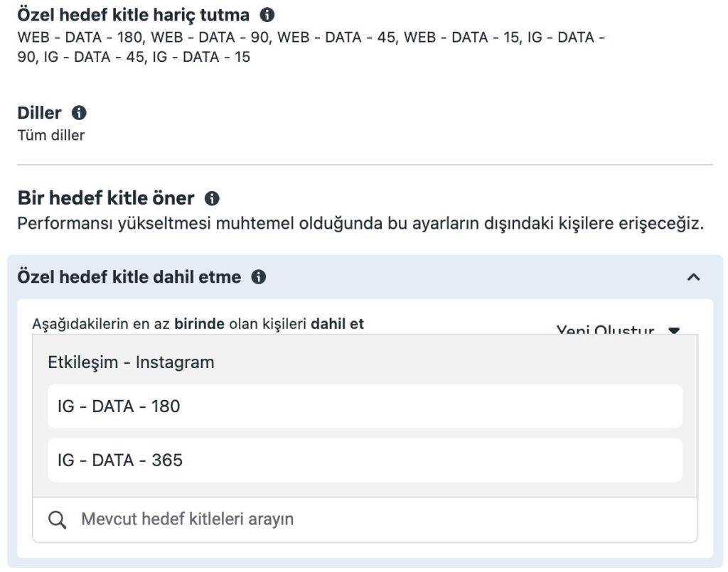Image resolution: width=728 pixels, height=572 pixels.
Task: Select the IG - DATA - 180 audience
Action: click(365, 406)
